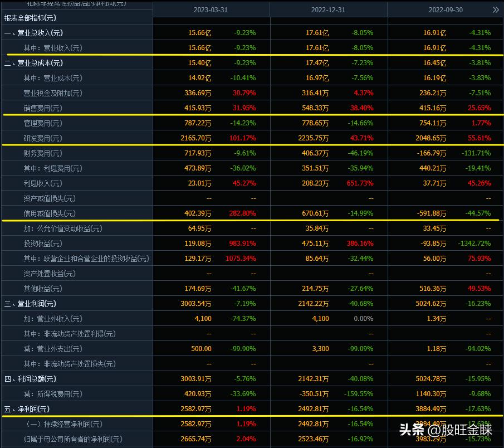Click the (一)持续经营净利润(元) row label
Screen dimensions: 504x448
pyautogui.click(x=64, y=424)
